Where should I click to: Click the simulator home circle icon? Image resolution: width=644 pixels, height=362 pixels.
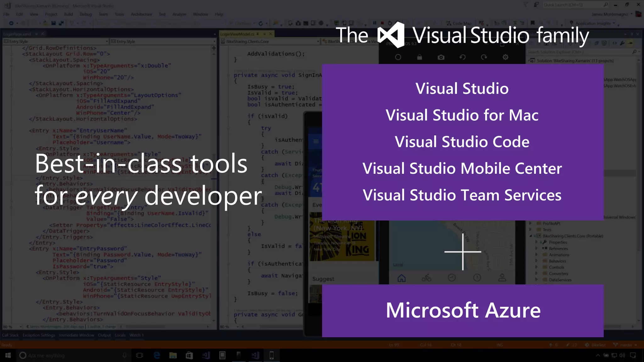coord(398,57)
